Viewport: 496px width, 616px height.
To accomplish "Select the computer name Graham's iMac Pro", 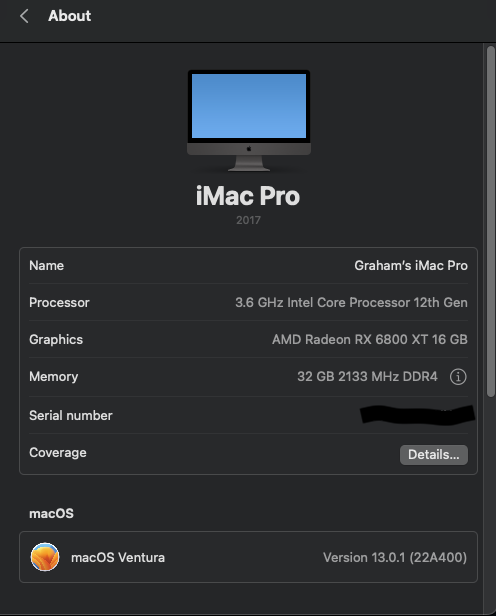I will [x=411, y=266].
